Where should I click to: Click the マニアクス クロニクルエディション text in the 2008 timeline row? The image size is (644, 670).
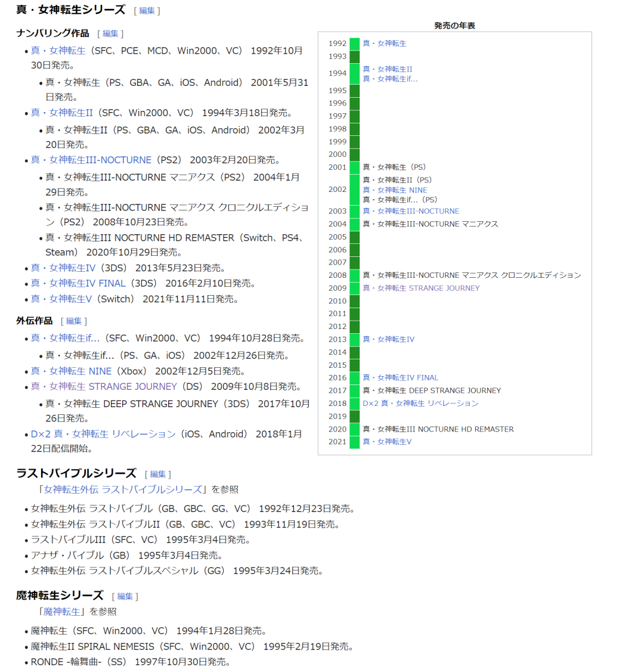pyautogui.click(x=521, y=275)
